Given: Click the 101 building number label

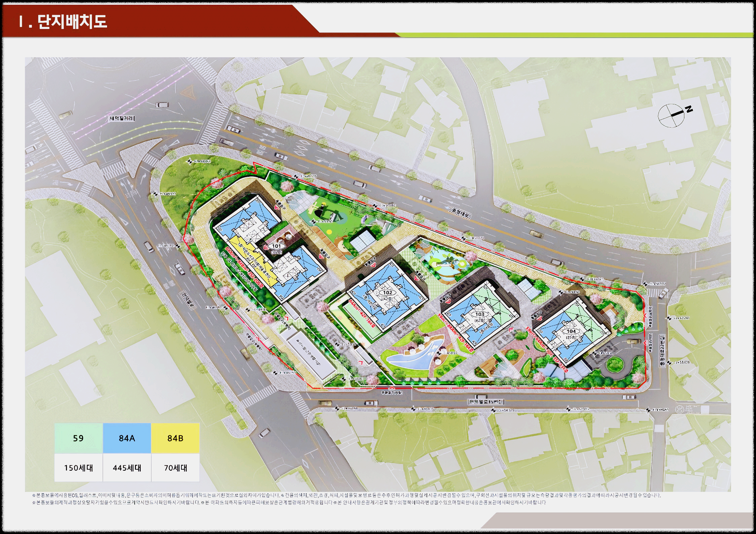Looking at the screenshot, I should coord(276,246).
